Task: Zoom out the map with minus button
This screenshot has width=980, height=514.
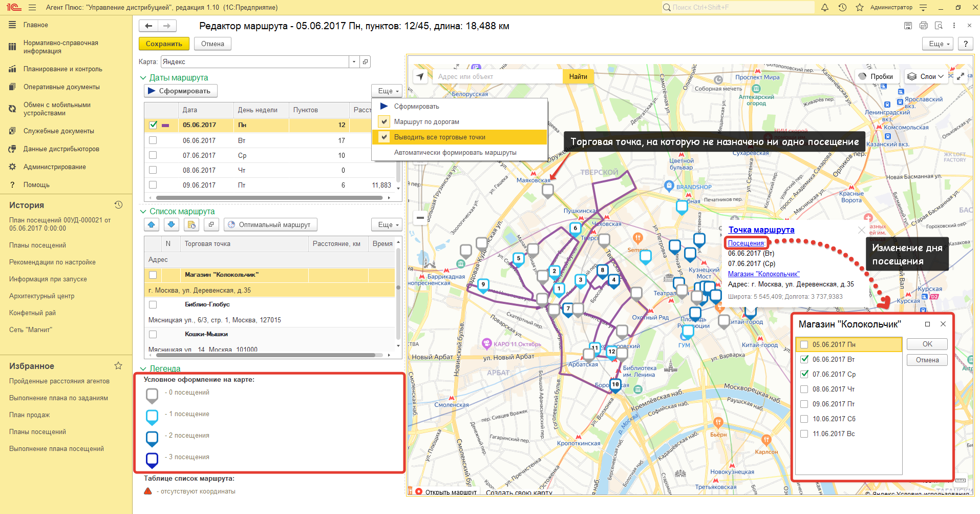Action: click(420, 218)
